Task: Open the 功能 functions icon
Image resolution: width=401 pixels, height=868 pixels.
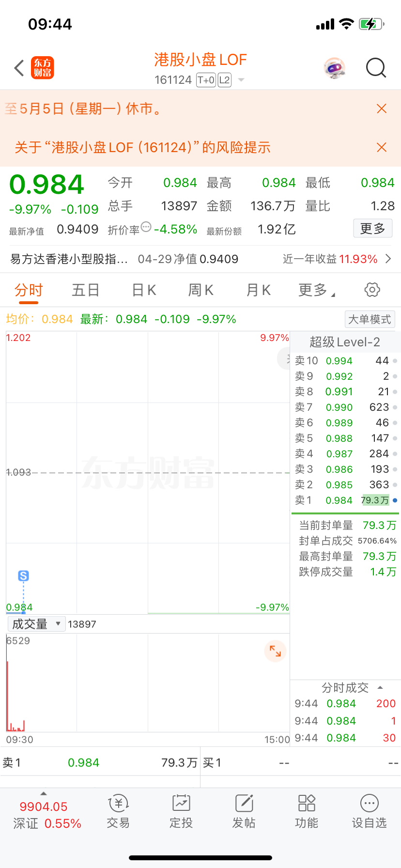Action: pos(307,812)
